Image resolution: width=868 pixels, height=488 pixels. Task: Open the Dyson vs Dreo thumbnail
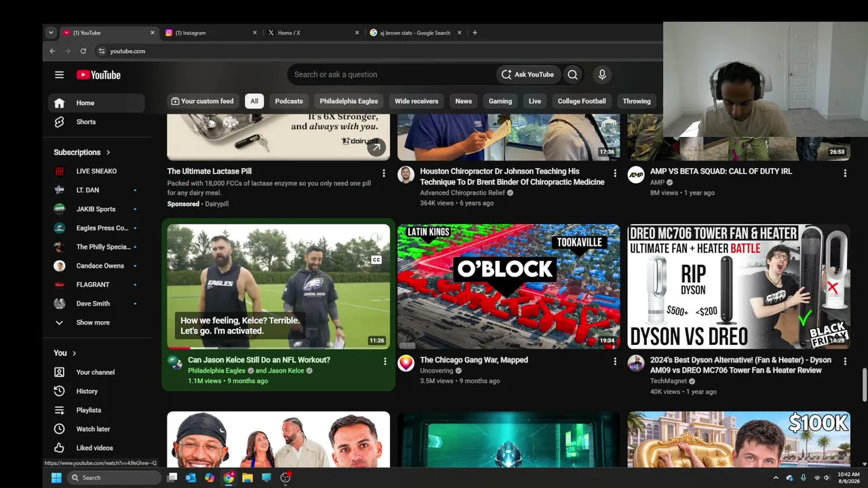[738, 287]
